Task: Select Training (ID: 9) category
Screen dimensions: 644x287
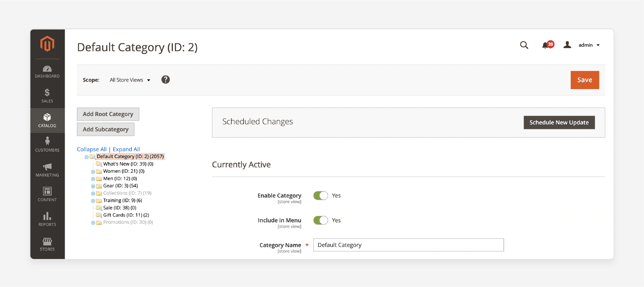Action: (123, 200)
